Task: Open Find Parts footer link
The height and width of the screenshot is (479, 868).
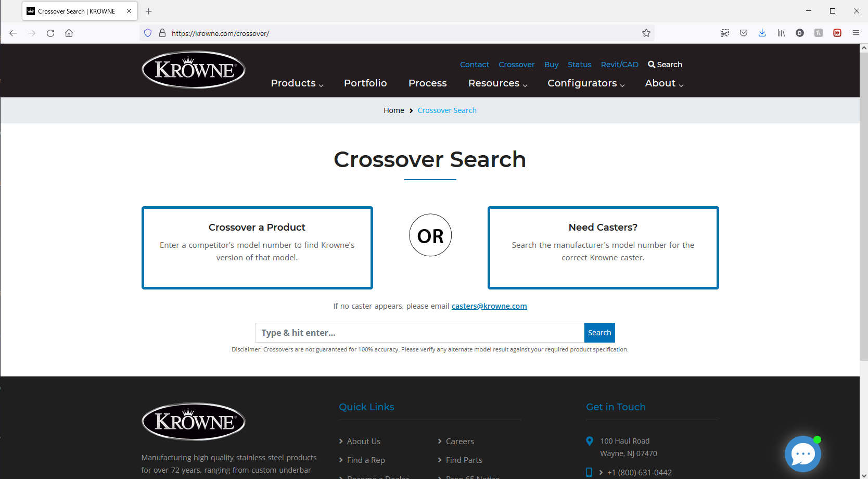Action: click(464, 460)
